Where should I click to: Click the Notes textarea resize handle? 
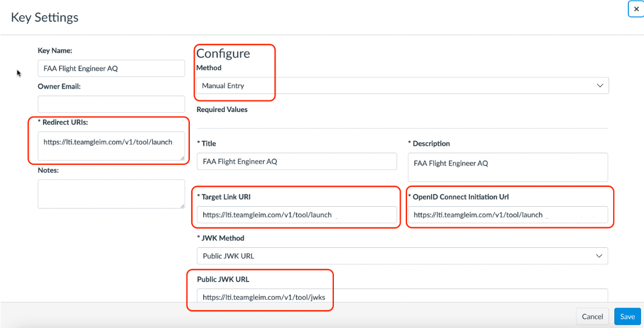click(182, 206)
